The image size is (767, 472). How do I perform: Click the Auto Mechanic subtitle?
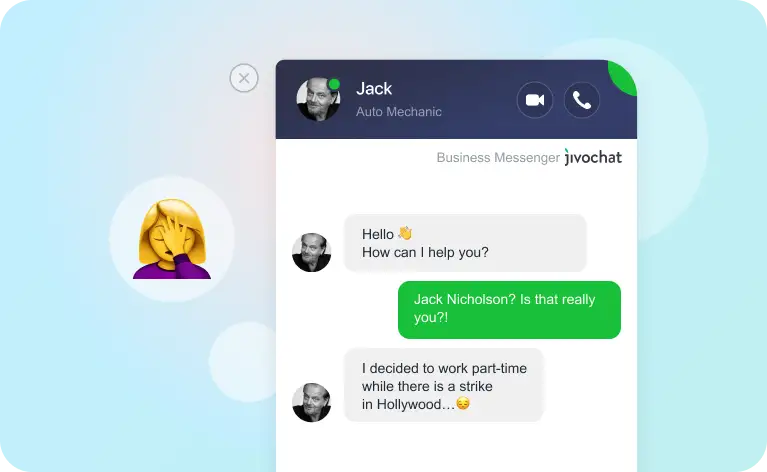(399, 112)
